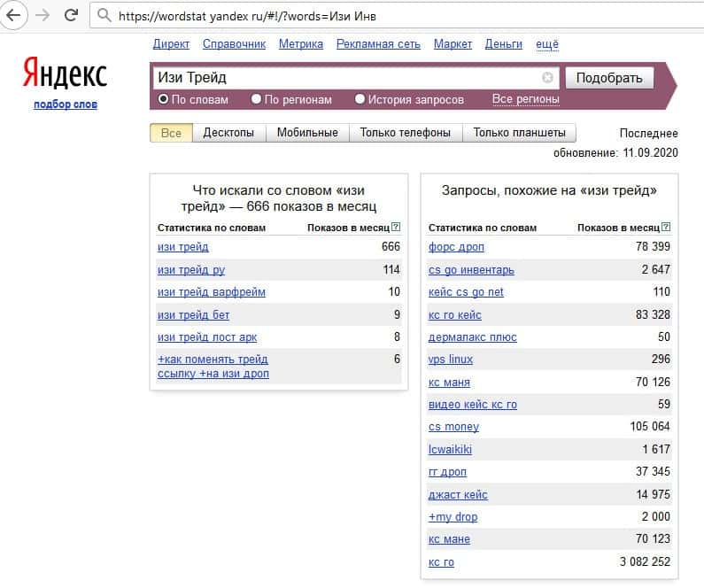Image resolution: width=704 pixels, height=588 pixels.
Task: Switch to the 'Мобильные' tab
Action: 307,133
